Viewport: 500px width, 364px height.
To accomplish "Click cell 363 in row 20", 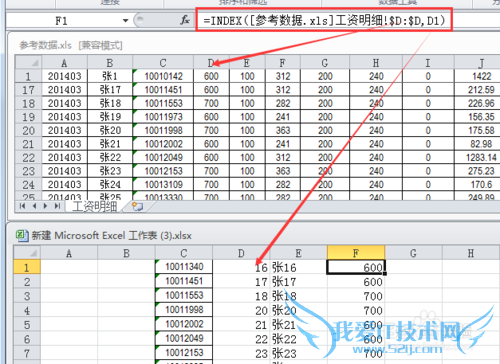I will click(x=283, y=130).
